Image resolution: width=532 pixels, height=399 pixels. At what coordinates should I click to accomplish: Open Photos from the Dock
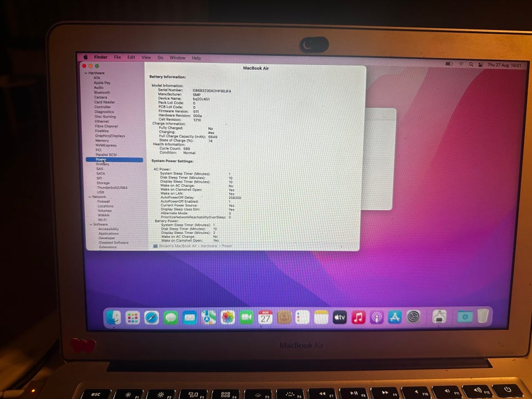[x=228, y=318]
